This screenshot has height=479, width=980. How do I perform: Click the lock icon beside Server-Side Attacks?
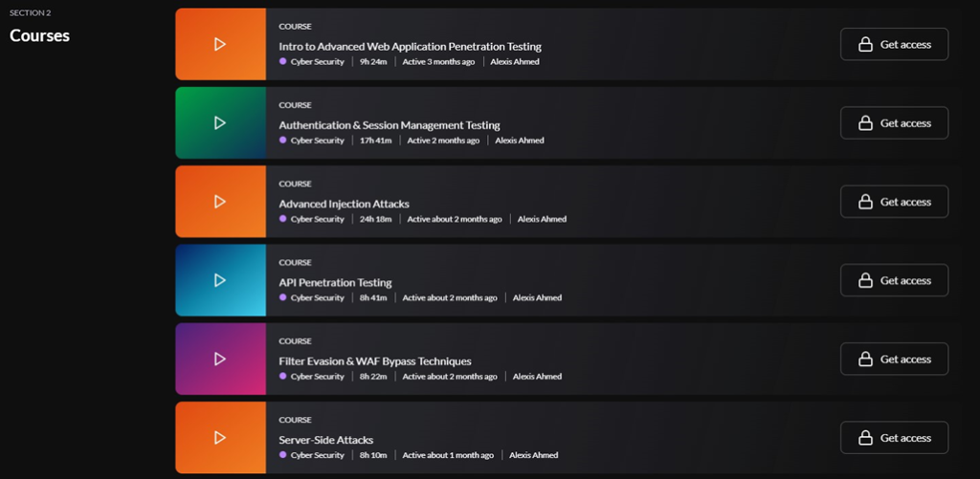(865, 438)
